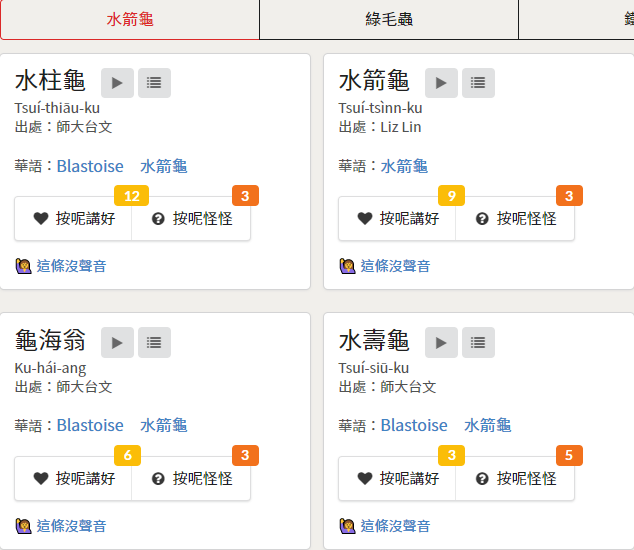
Task: Mark 水壽龜 as 按呢怪怪
Action: (x=515, y=478)
